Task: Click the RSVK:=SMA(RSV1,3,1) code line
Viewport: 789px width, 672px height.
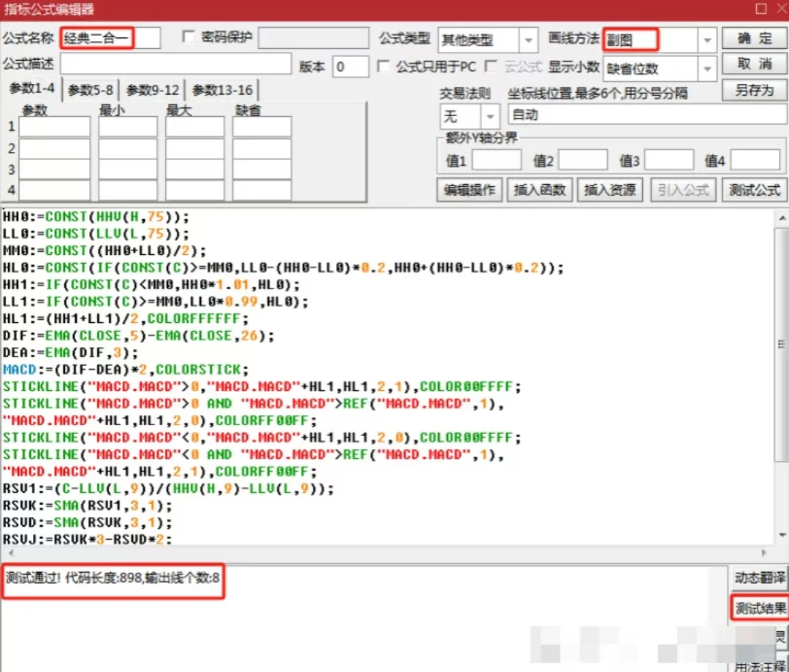Action: 88,505
